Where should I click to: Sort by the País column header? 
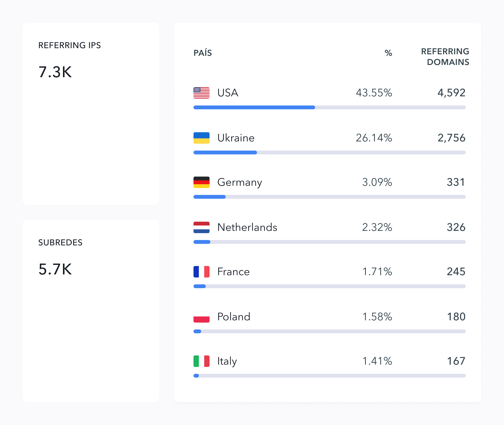(203, 53)
